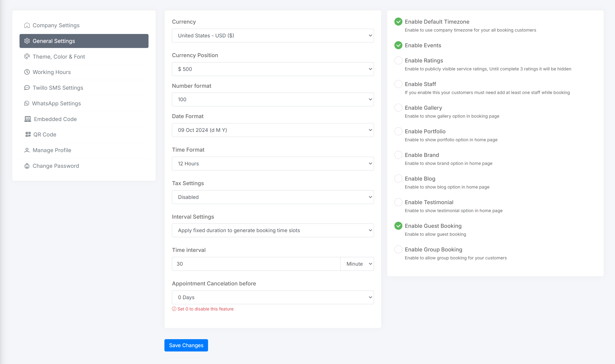Open Appointment Cancelation before dropdown
The height and width of the screenshot is (364, 615).
pyautogui.click(x=273, y=297)
